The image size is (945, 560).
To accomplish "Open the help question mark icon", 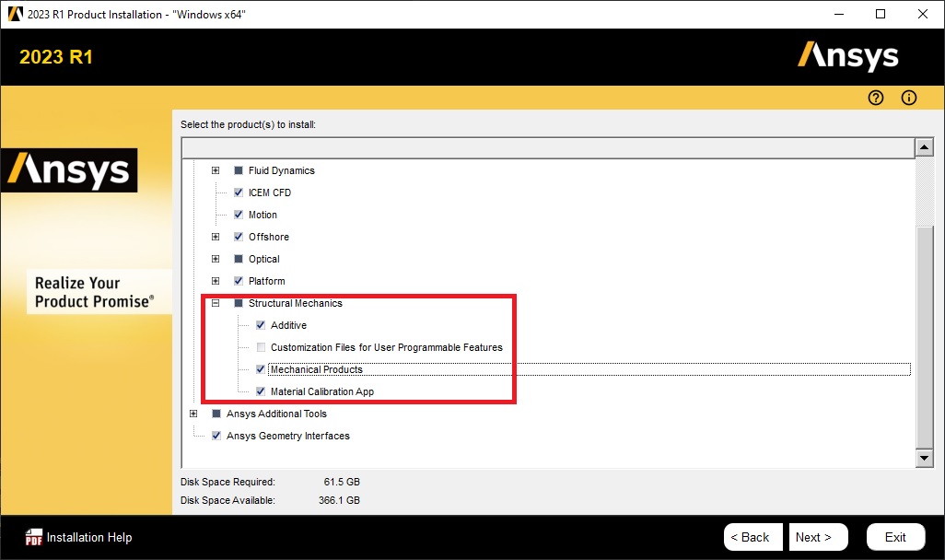I will pos(876,99).
